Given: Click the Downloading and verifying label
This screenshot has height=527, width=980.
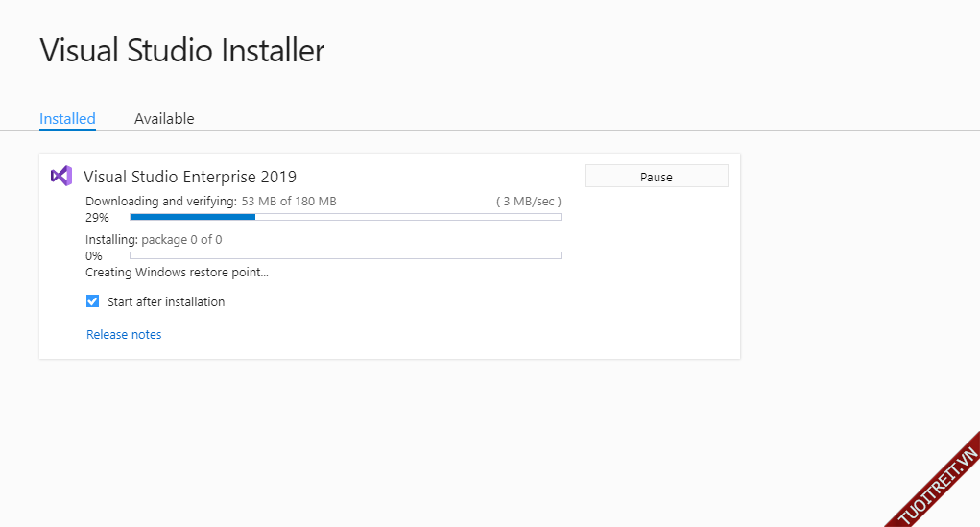Looking at the screenshot, I should 160,202.
